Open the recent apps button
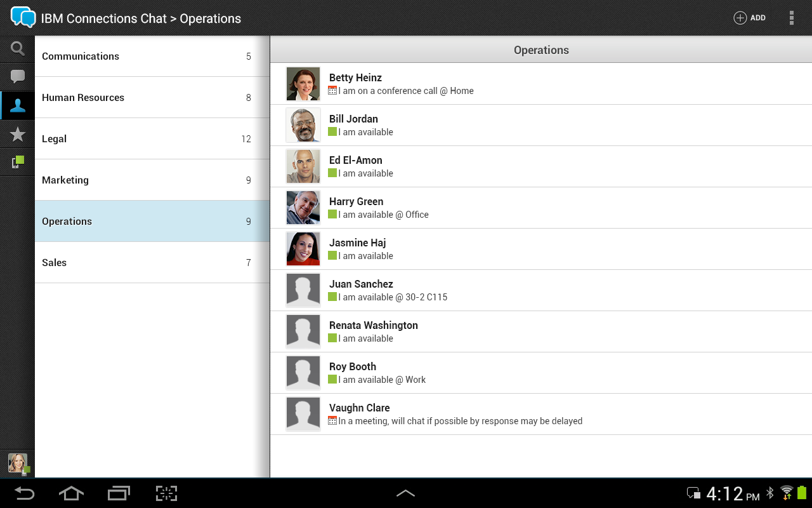 (x=119, y=493)
